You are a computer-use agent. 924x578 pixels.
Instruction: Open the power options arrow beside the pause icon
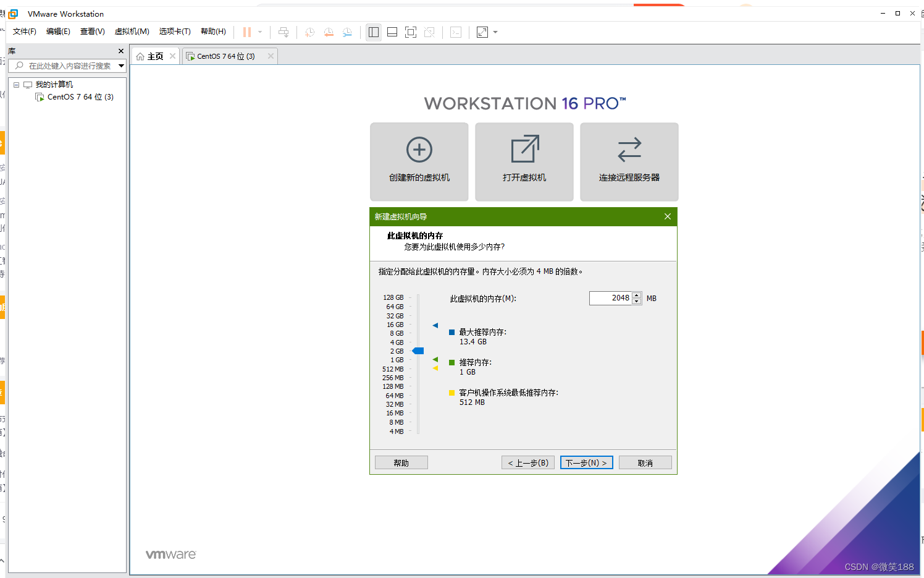(260, 32)
